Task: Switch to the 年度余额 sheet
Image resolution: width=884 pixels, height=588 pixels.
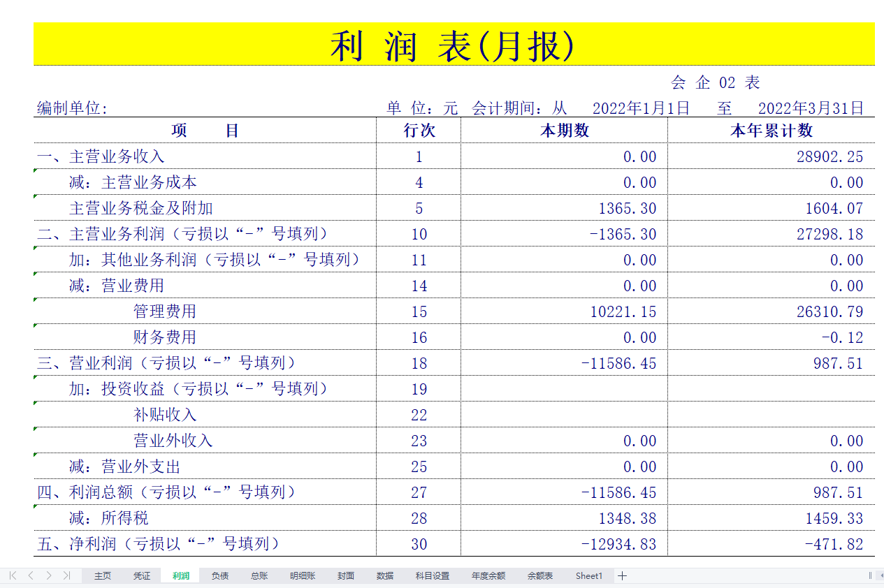Action: point(487,575)
